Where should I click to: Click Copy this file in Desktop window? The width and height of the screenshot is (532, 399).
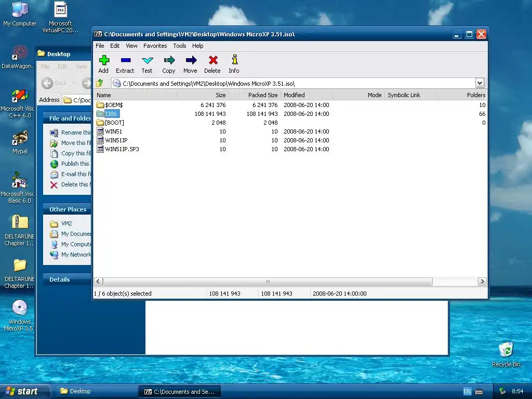(x=71, y=153)
